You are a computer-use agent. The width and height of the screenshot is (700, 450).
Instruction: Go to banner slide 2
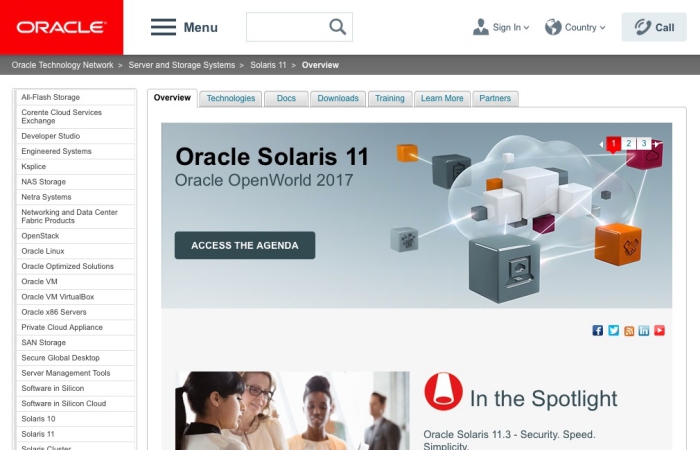click(629, 143)
